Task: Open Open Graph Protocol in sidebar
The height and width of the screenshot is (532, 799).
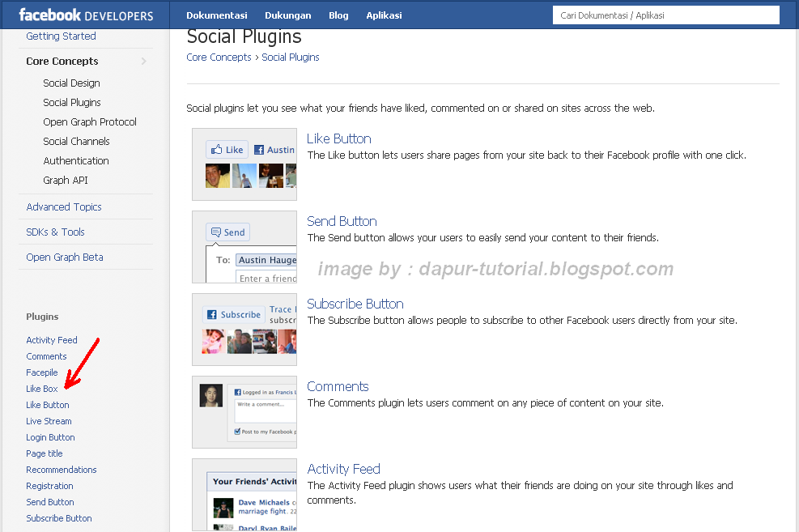Action: (x=90, y=121)
